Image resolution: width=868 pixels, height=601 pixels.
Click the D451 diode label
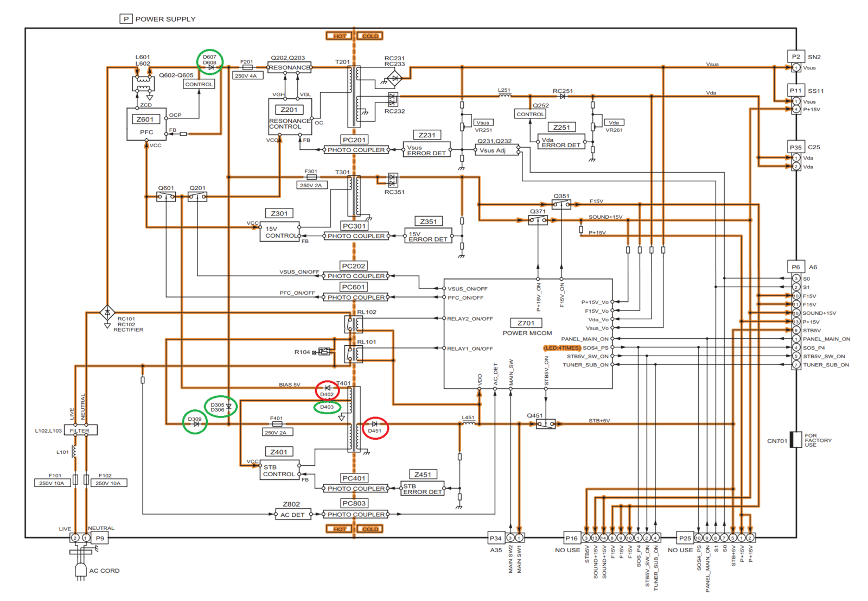click(375, 431)
